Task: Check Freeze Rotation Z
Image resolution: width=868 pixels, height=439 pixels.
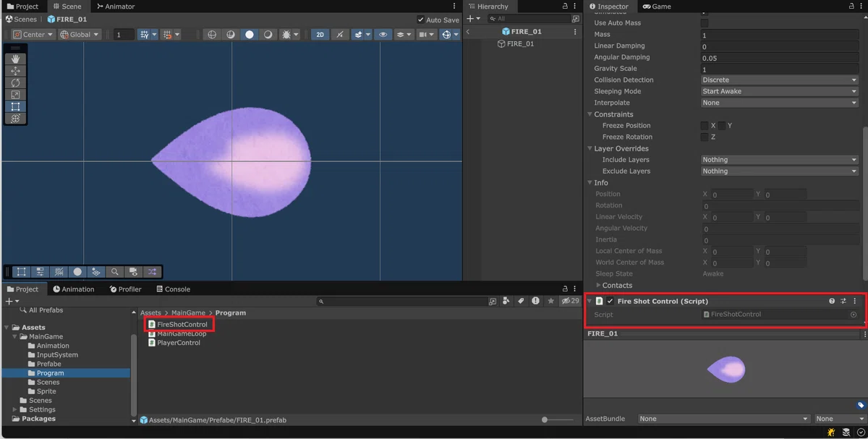Action: tap(705, 137)
